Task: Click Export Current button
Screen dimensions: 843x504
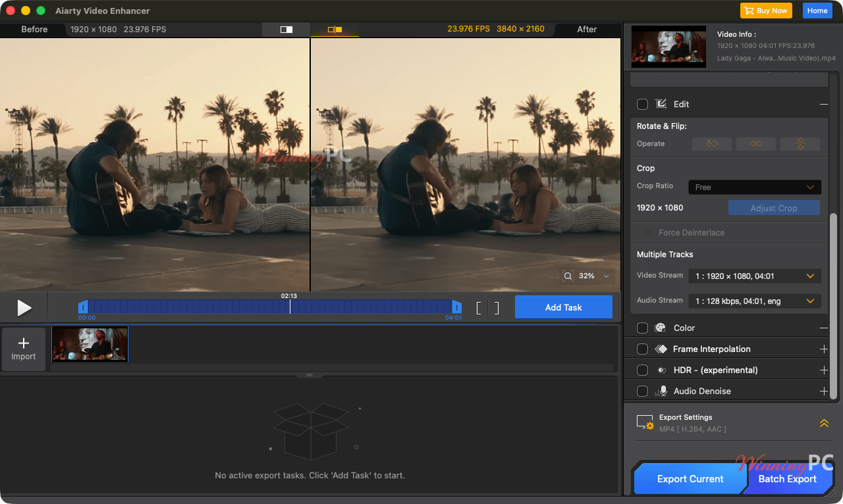Action: [690, 479]
